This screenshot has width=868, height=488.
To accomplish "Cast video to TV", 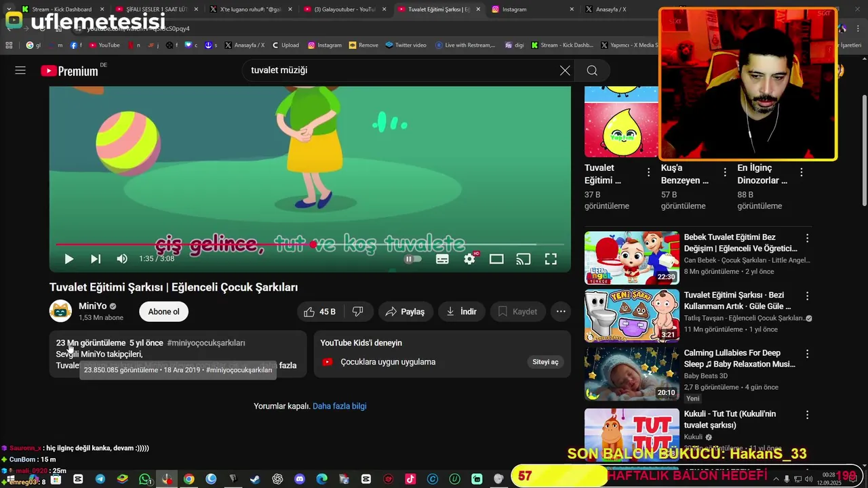I will coord(524,259).
